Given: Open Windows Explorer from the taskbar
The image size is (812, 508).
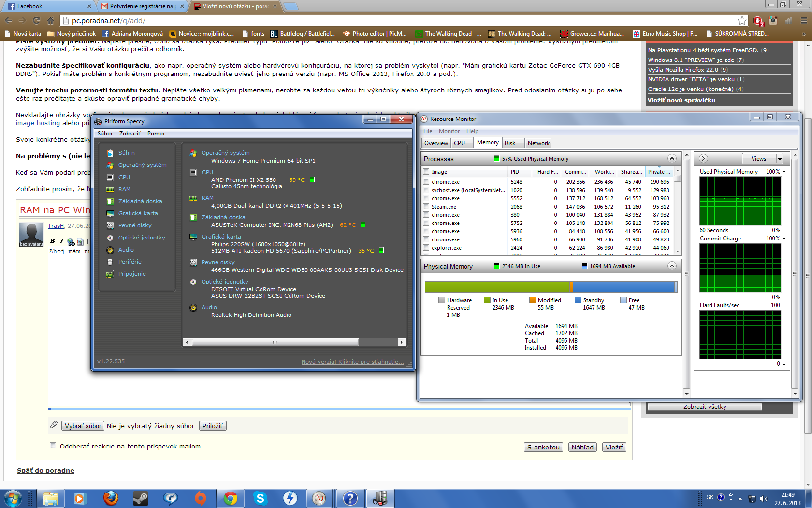Looking at the screenshot, I should 50,498.
